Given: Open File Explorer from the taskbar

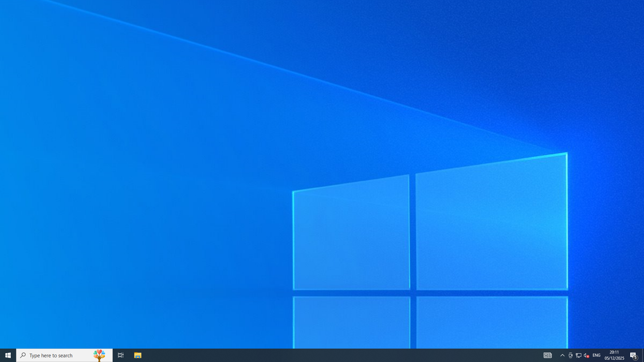Looking at the screenshot, I should click(x=138, y=355).
